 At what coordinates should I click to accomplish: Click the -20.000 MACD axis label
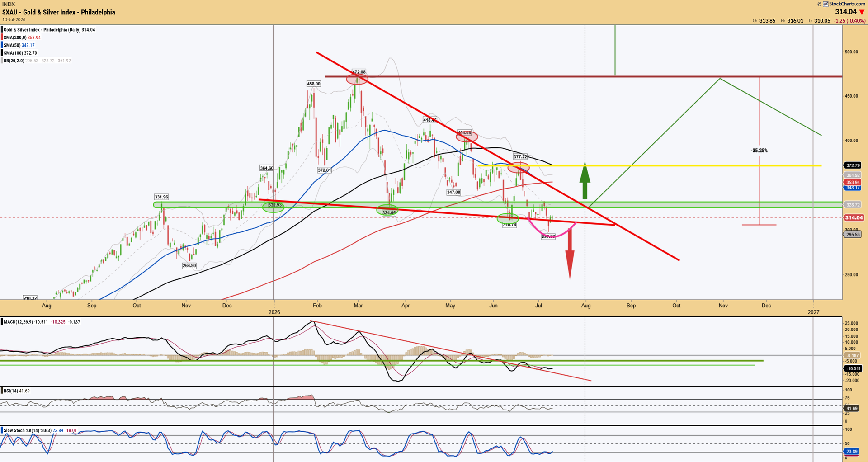coord(851,381)
